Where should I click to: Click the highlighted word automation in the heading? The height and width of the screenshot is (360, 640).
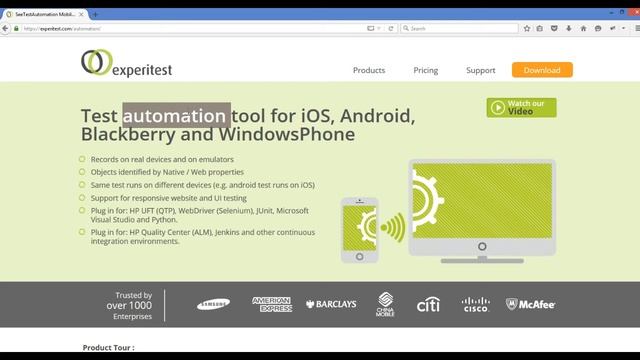176,115
